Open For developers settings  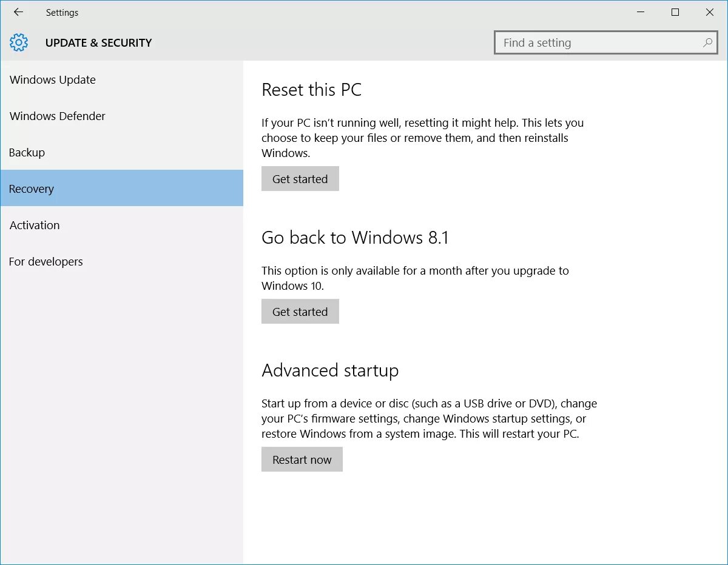[x=46, y=262]
